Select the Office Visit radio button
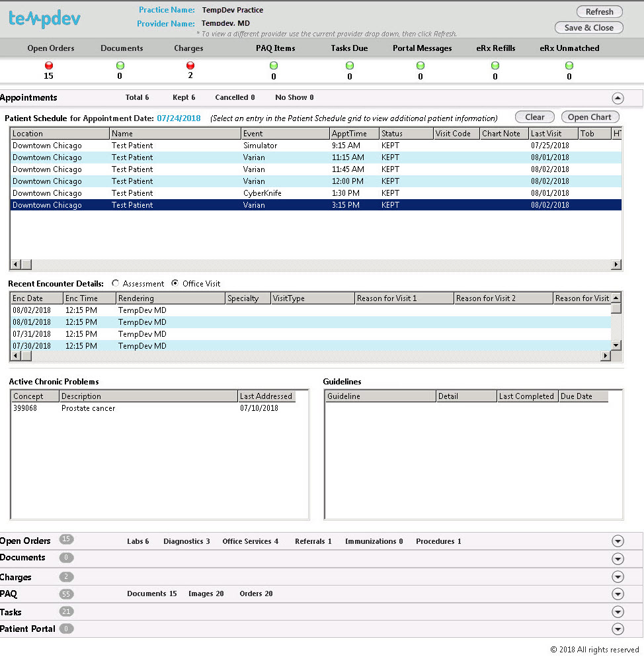This screenshot has width=644, height=659. 174,283
